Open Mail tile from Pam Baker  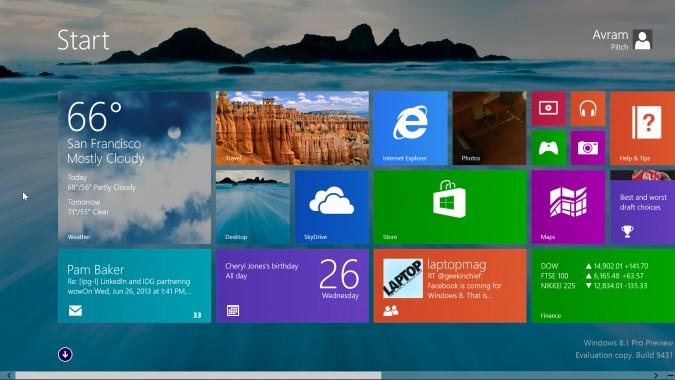click(x=134, y=286)
